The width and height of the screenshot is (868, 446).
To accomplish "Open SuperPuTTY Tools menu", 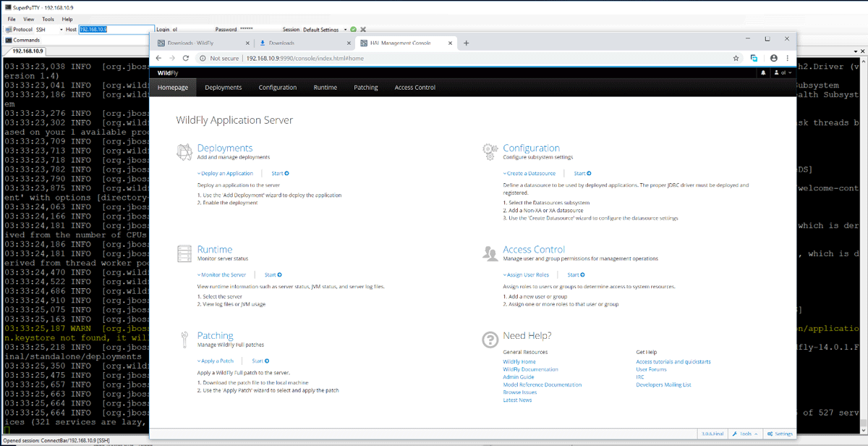I will point(48,19).
